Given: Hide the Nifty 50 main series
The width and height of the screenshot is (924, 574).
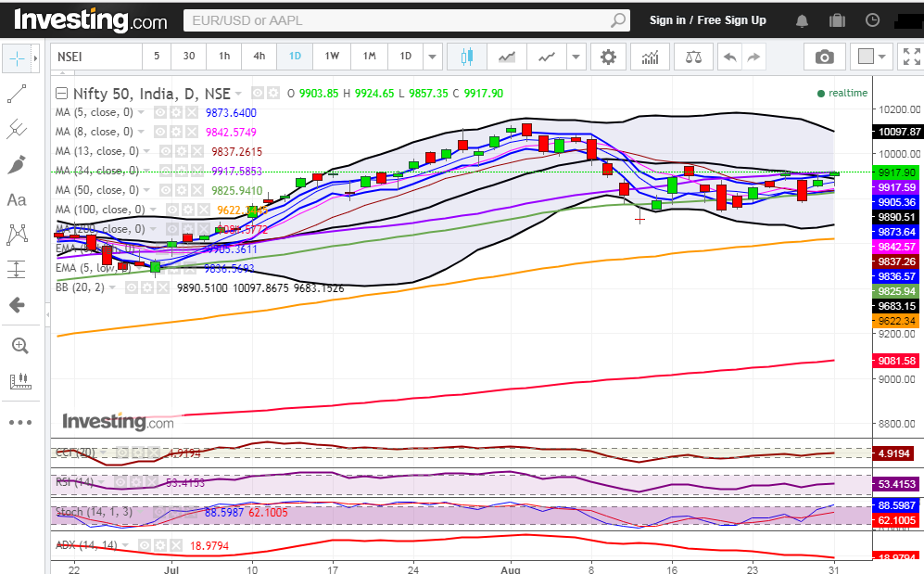Looking at the screenshot, I should (x=258, y=93).
